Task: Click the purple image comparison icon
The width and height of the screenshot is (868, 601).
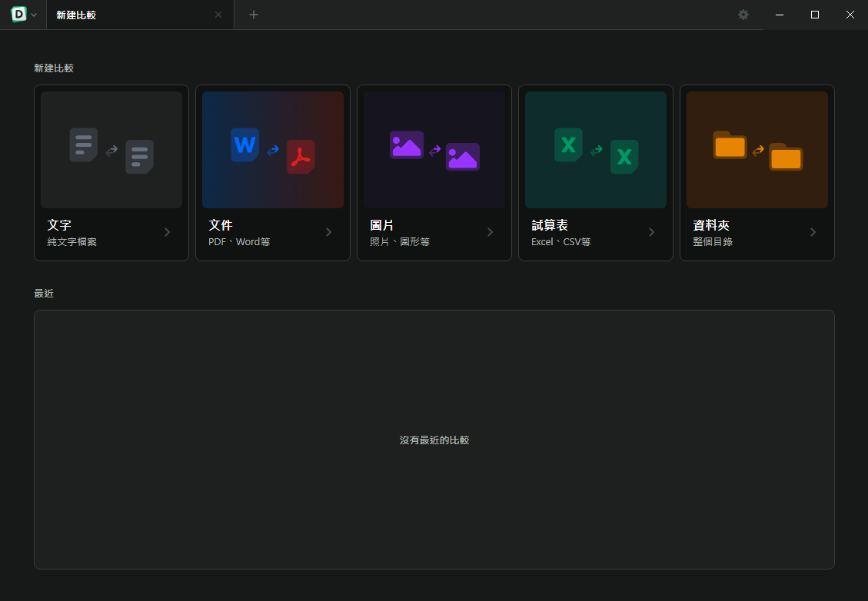Action: (x=434, y=151)
